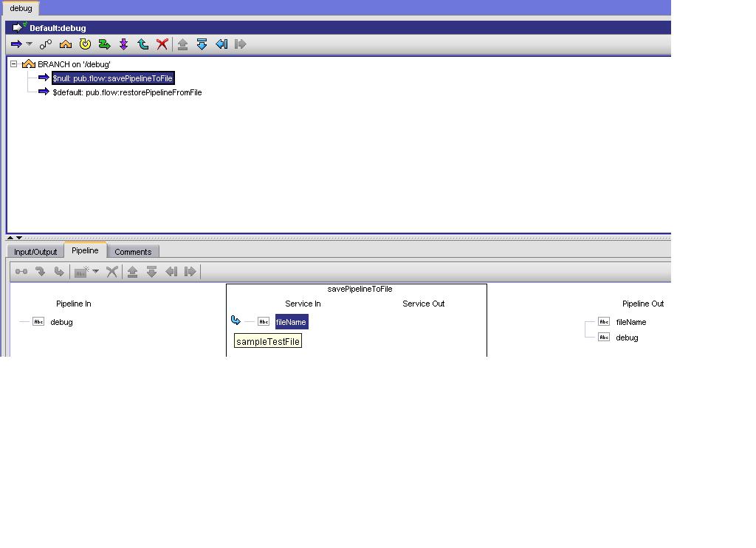756x548 pixels.
Task: Click the gray Shift Right flow toolbar icon
Action: pyautogui.click(x=240, y=44)
